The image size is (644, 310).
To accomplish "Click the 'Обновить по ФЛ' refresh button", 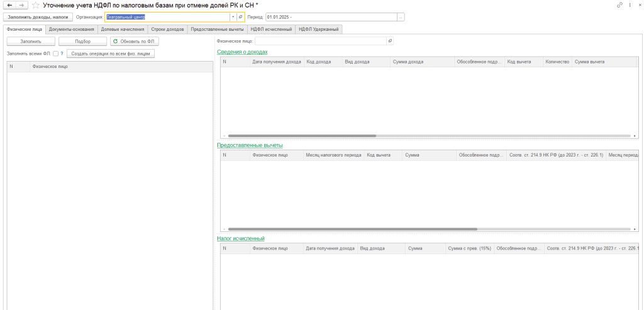I will [135, 42].
